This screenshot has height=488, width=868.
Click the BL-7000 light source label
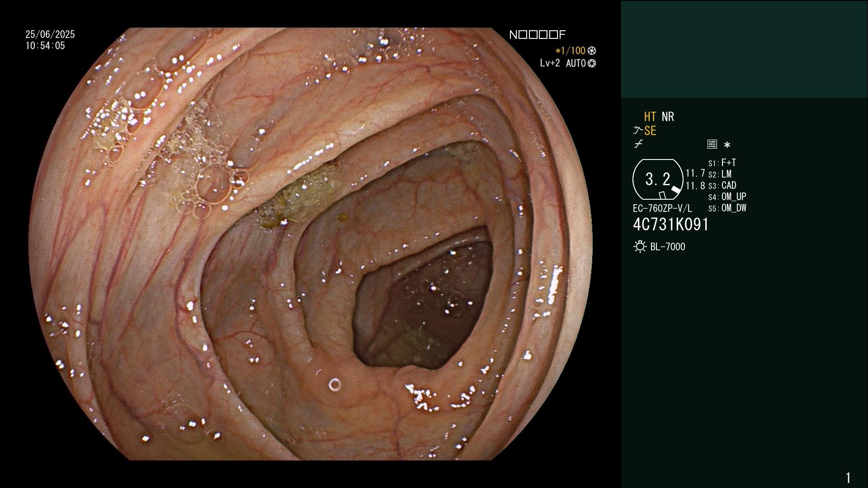click(668, 247)
